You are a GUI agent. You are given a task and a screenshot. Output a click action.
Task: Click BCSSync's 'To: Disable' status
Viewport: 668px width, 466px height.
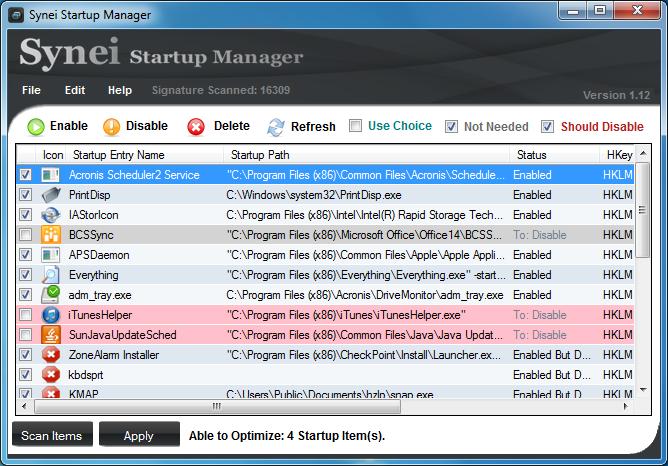[x=540, y=235]
